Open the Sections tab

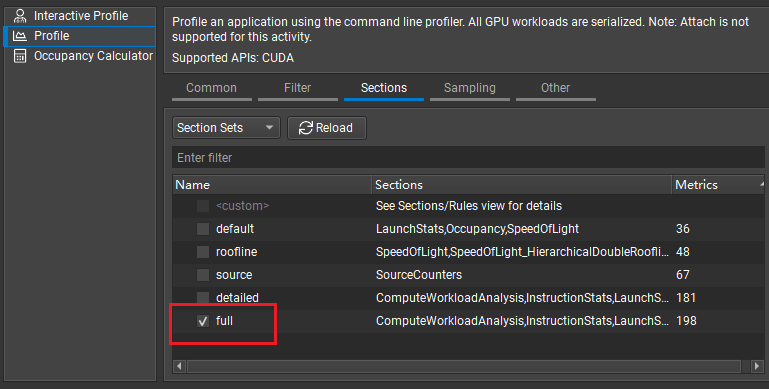384,88
